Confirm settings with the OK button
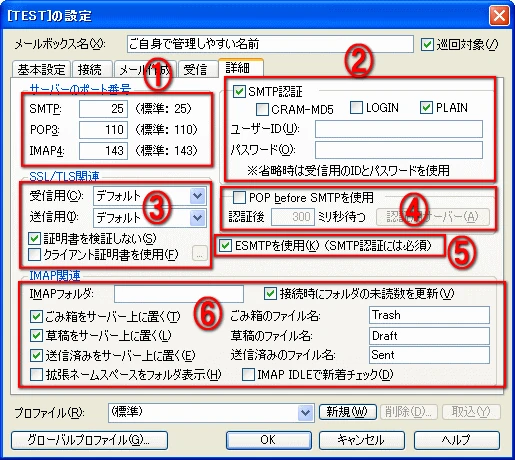 point(269,440)
